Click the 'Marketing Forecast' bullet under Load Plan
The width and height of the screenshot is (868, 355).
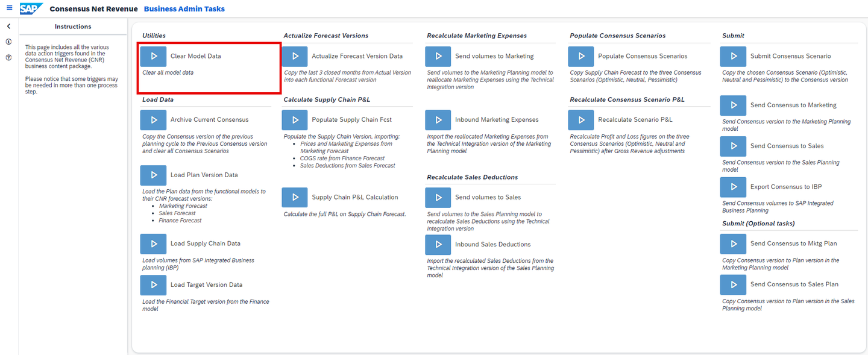click(183, 206)
